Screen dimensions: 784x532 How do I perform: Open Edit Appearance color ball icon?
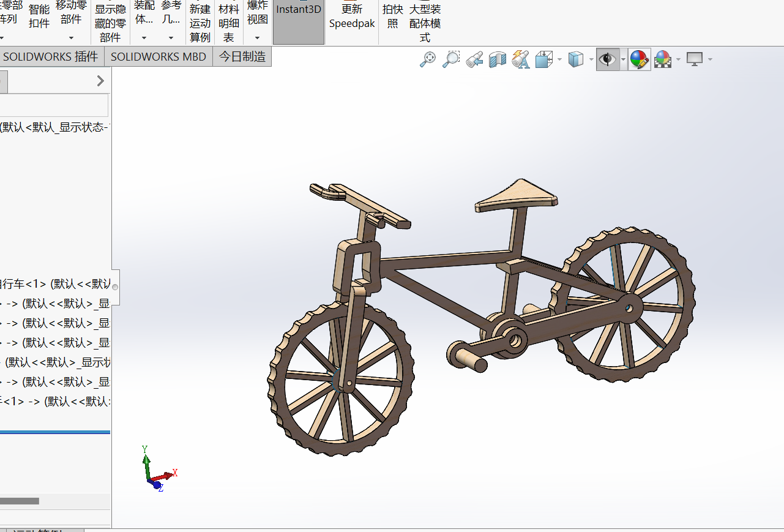coord(639,59)
